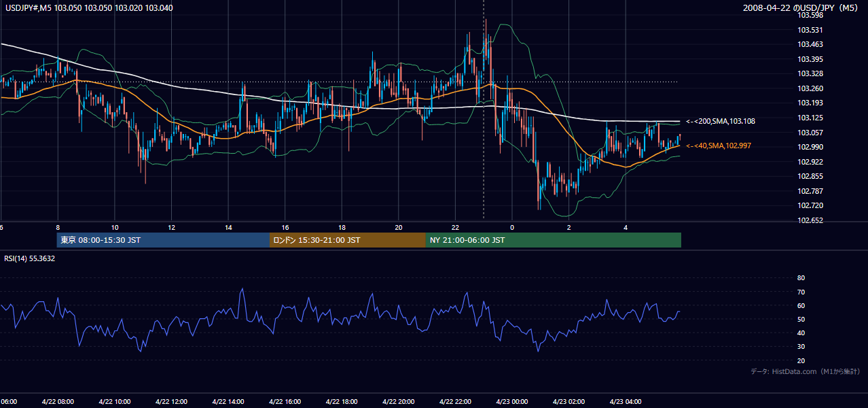Click the 103.328 price axis label
Image resolution: width=868 pixels, height=408 pixels.
pos(810,73)
